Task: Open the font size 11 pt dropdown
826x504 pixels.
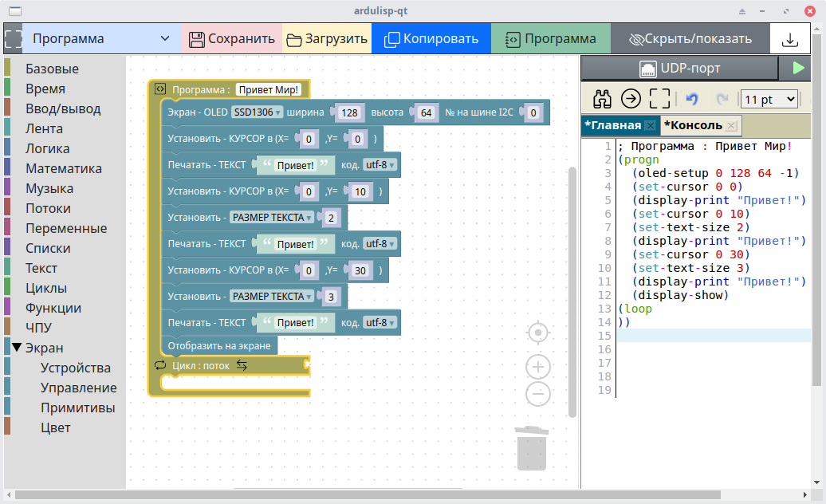Action: coord(769,99)
